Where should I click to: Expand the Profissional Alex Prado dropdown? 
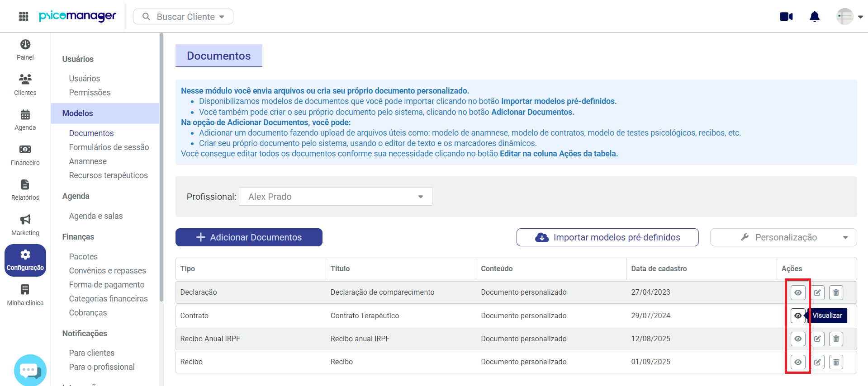point(336,197)
